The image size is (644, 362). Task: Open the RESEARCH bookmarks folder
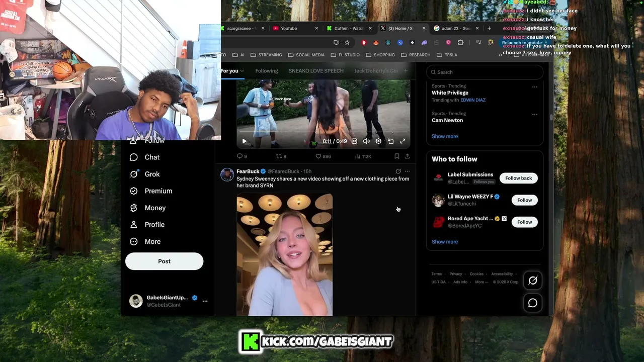coord(416,55)
